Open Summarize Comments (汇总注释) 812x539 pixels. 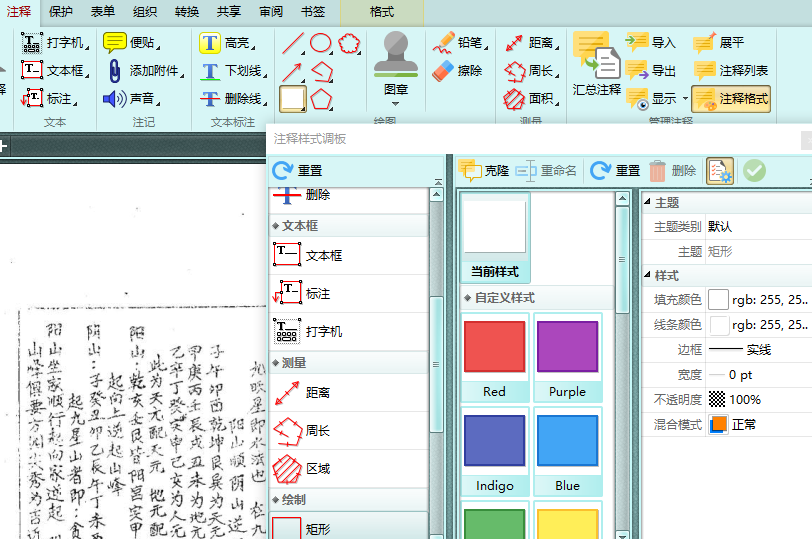tap(597, 64)
